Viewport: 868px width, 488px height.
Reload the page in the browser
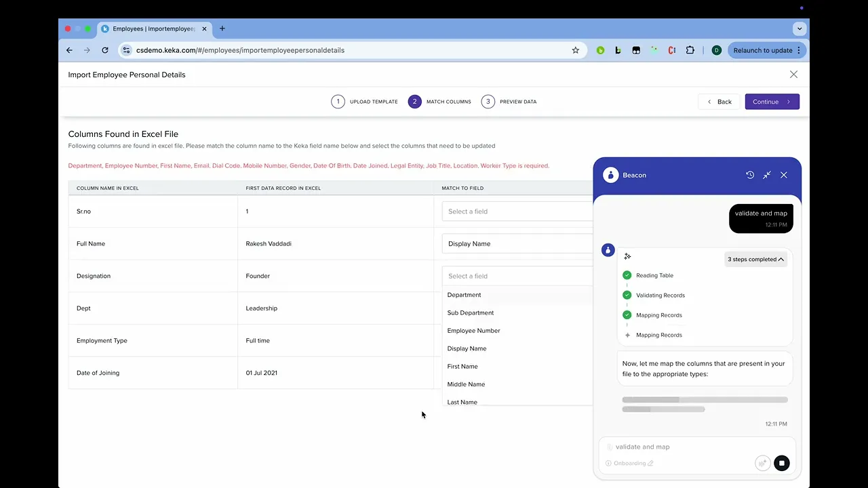[105, 50]
